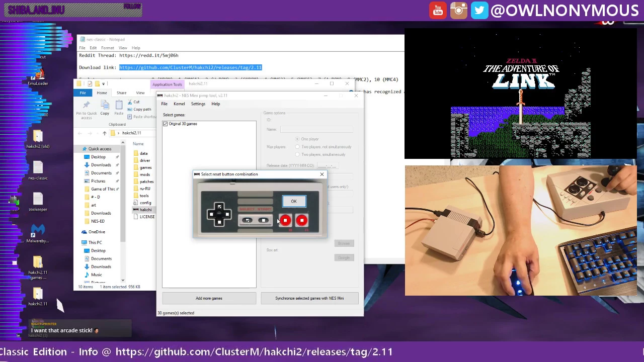Image resolution: width=644 pixels, height=362 pixels.
Task: Open the hakchi2 Help menu
Action: click(x=215, y=104)
